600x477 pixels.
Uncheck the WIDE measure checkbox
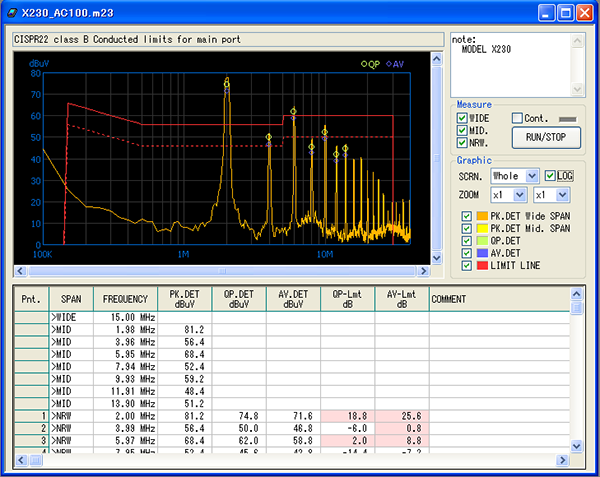click(x=462, y=118)
